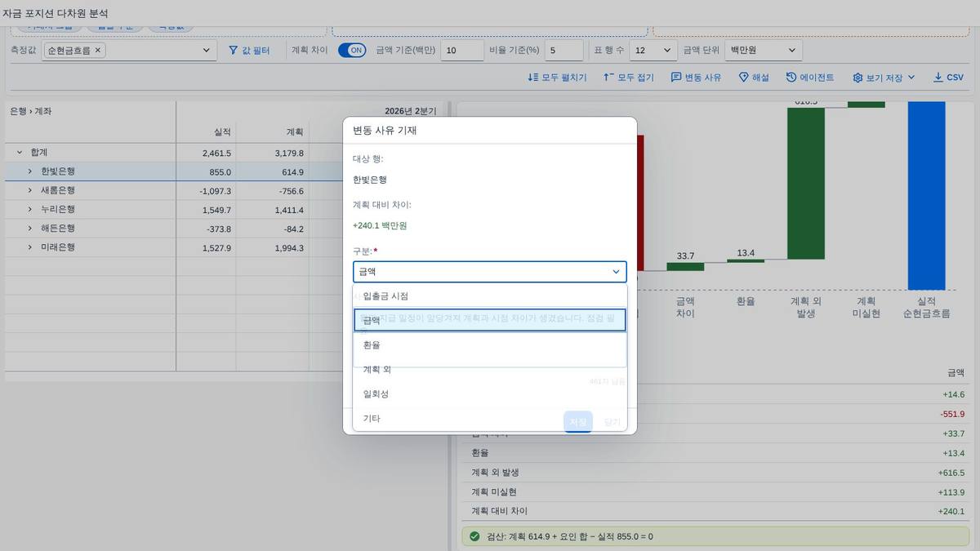Choose 환율 from the 구분 list
Image resolution: width=980 pixels, height=551 pixels.
490,344
